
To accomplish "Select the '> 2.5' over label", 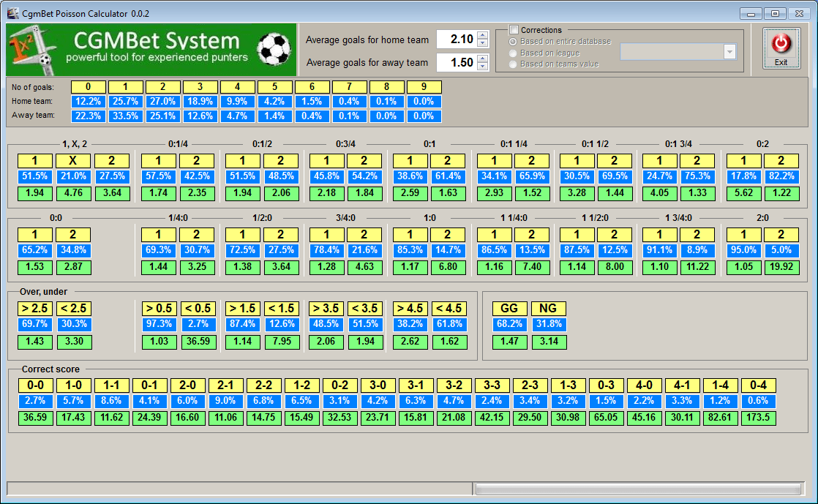I will pos(35,309).
